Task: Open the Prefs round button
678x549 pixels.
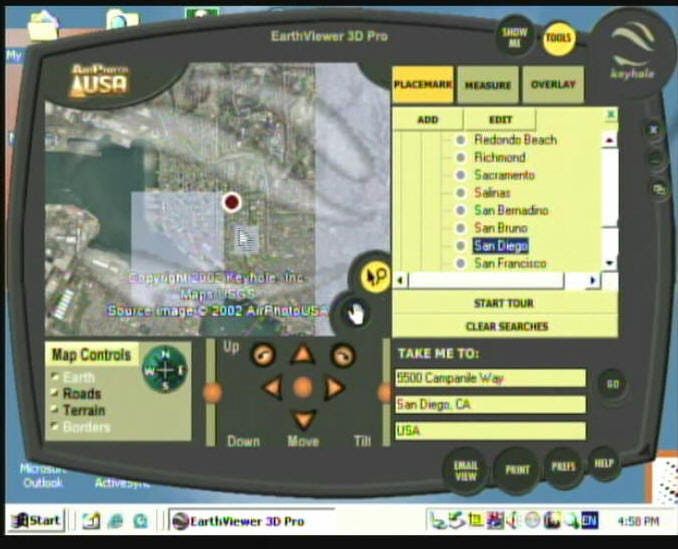Action: pyautogui.click(x=563, y=467)
